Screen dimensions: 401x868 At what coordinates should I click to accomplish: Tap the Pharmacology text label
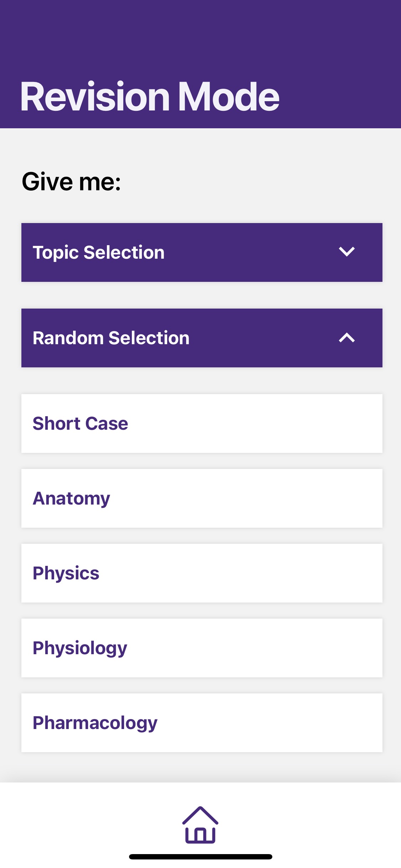95,723
